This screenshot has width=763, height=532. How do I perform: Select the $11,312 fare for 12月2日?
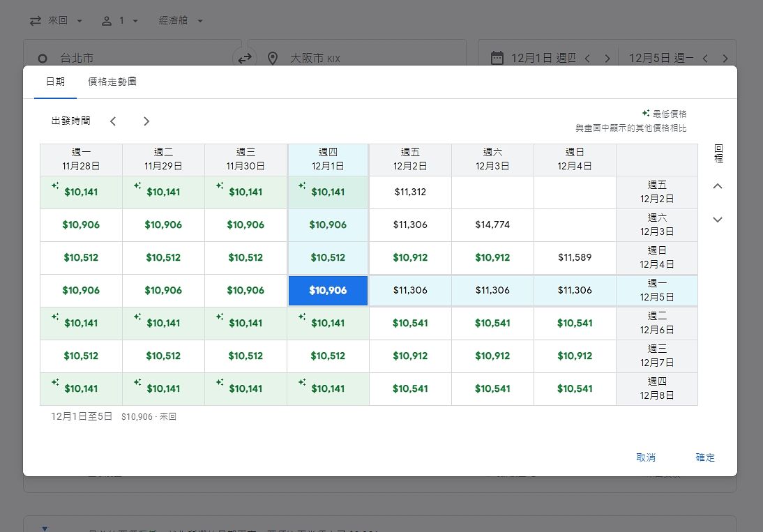point(410,192)
